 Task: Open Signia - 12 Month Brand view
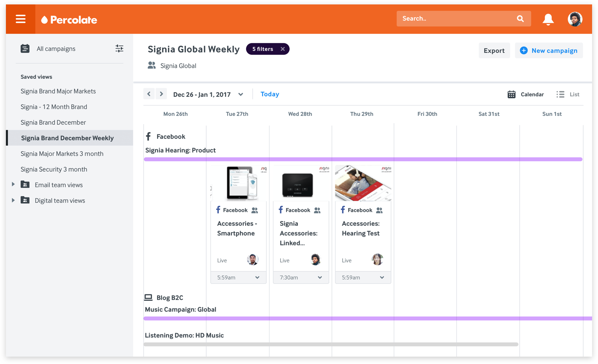pos(54,107)
